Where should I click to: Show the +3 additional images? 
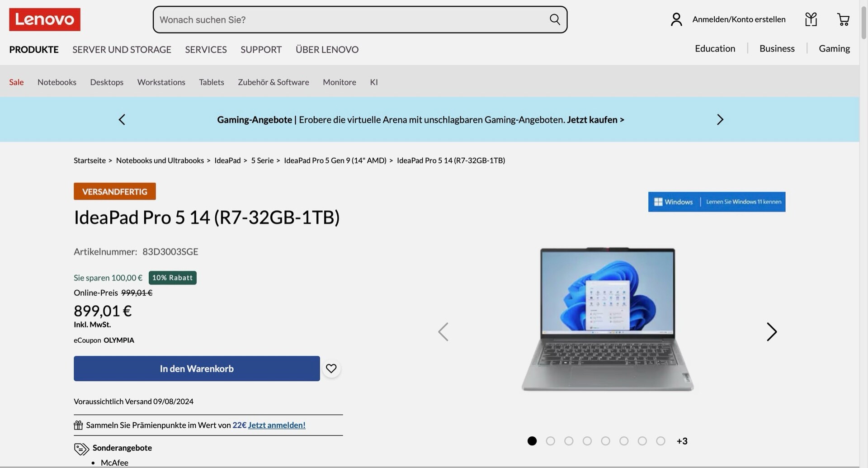[x=682, y=441]
